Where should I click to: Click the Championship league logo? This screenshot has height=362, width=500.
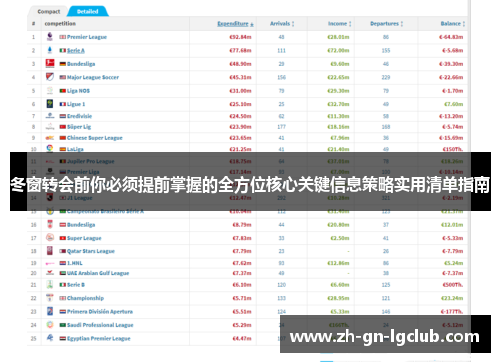pyautogui.click(x=50, y=298)
